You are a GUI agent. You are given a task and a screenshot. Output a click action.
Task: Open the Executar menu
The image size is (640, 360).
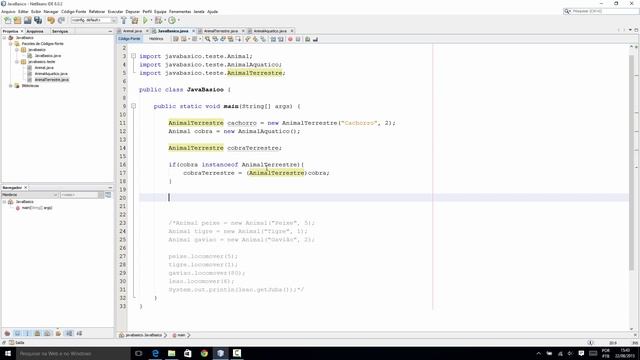click(115, 11)
